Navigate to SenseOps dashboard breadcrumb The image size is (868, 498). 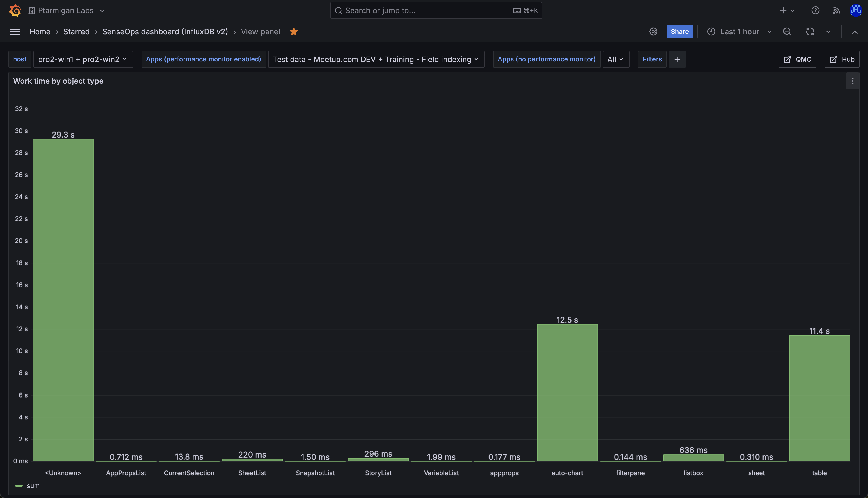(165, 32)
